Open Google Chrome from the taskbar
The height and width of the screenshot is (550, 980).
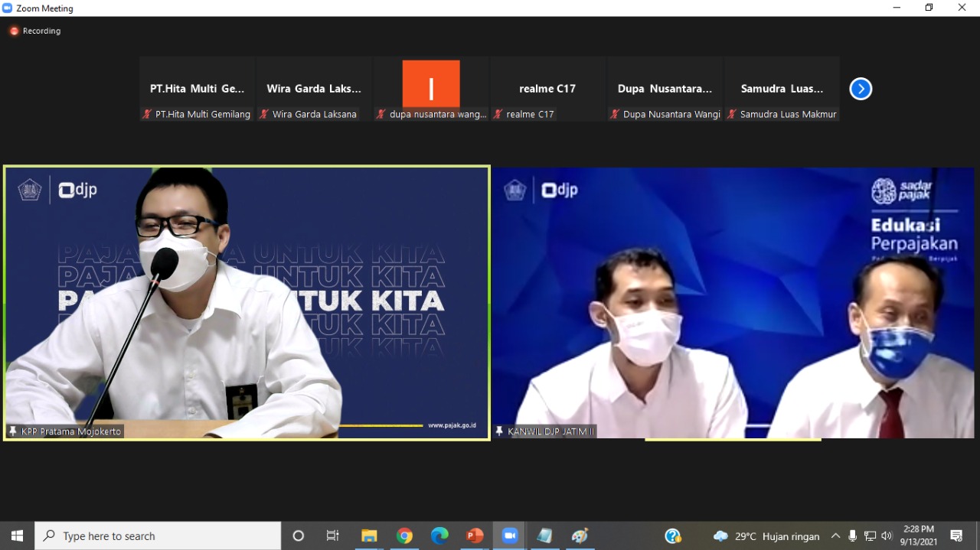pyautogui.click(x=404, y=535)
